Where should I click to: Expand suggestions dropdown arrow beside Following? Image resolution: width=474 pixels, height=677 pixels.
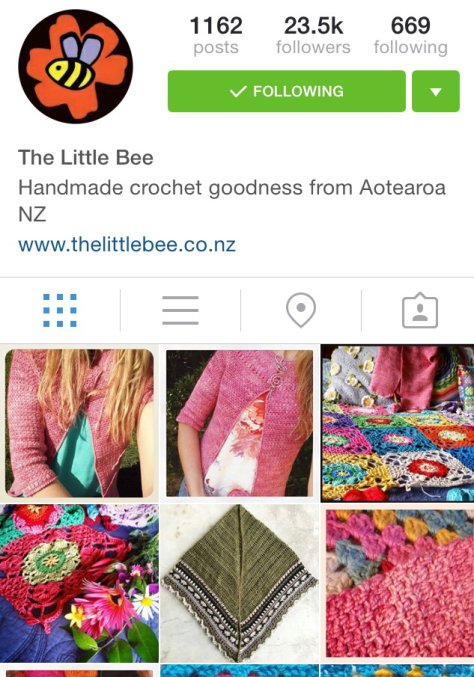436,91
